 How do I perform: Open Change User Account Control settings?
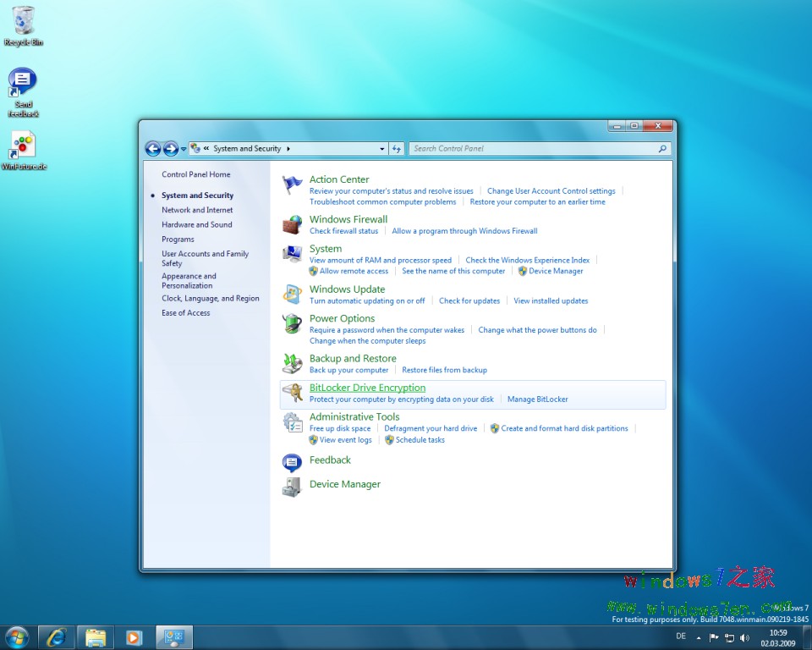pos(551,191)
